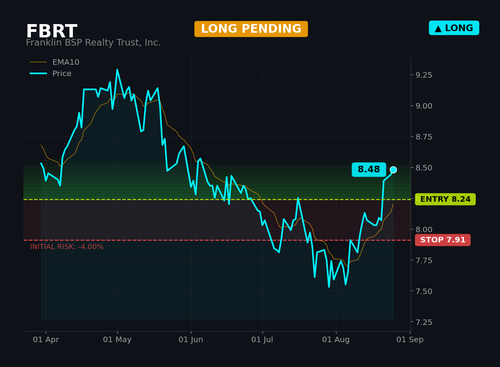Click the last price marker dot

click(393, 170)
